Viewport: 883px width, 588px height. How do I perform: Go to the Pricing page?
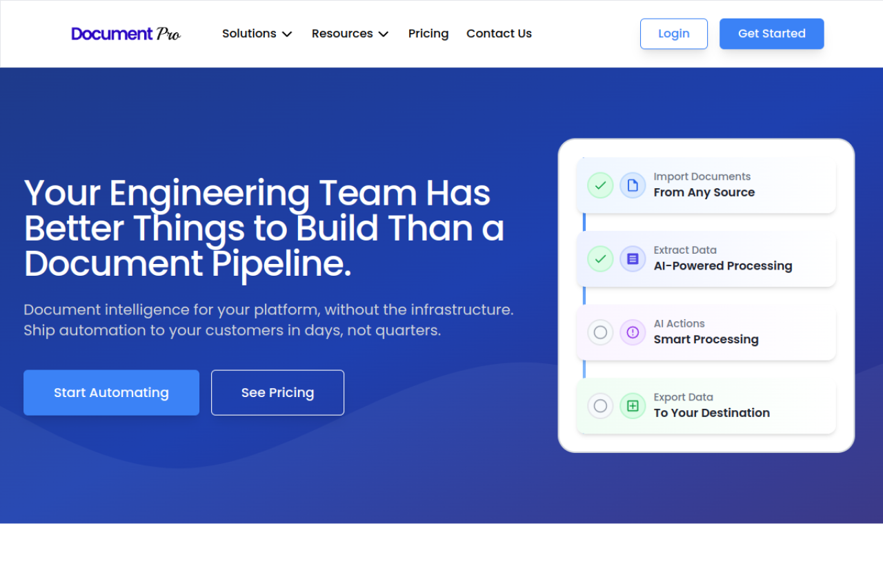428,34
